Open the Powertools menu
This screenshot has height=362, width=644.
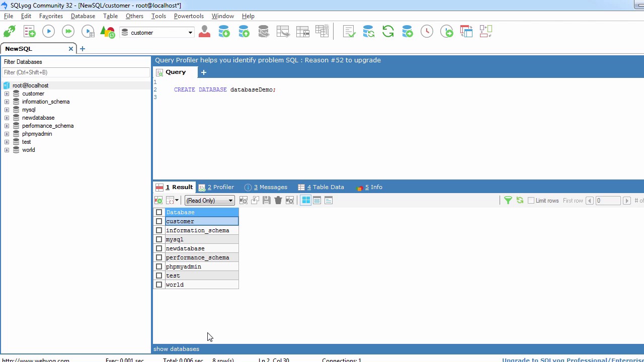pyautogui.click(x=189, y=16)
